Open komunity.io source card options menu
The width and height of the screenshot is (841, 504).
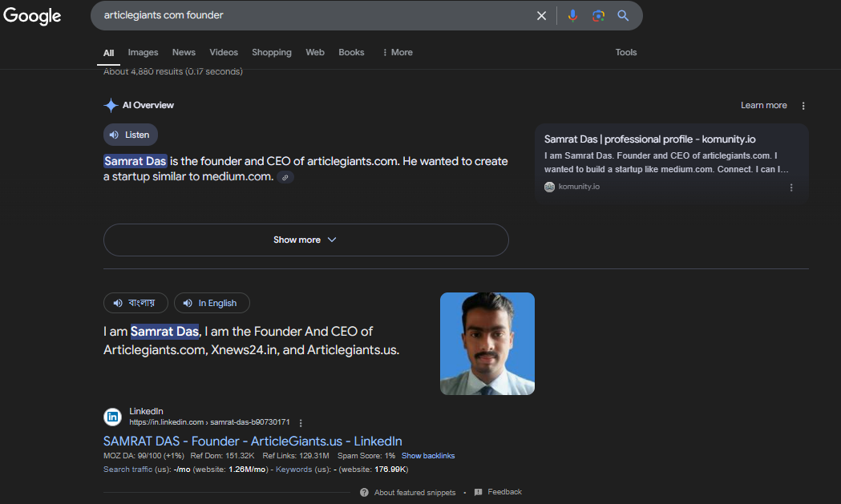(791, 187)
